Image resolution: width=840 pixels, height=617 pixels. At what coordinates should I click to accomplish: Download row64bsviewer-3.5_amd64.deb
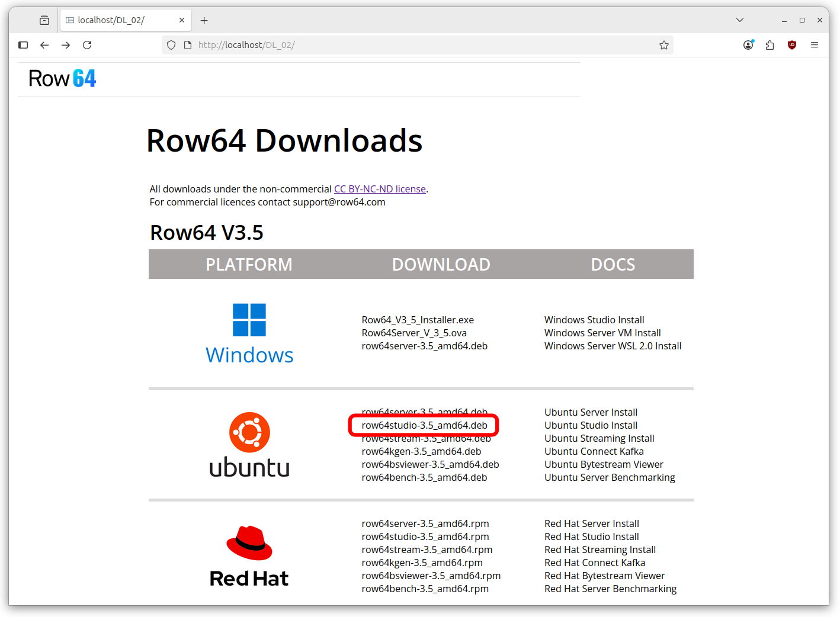click(x=430, y=464)
